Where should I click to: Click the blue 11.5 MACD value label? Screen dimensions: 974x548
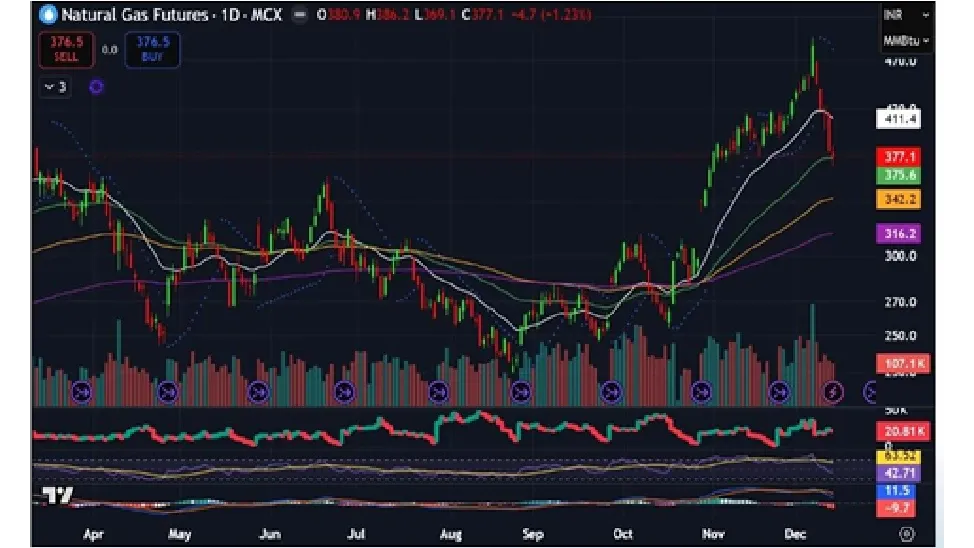click(x=898, y=490)
